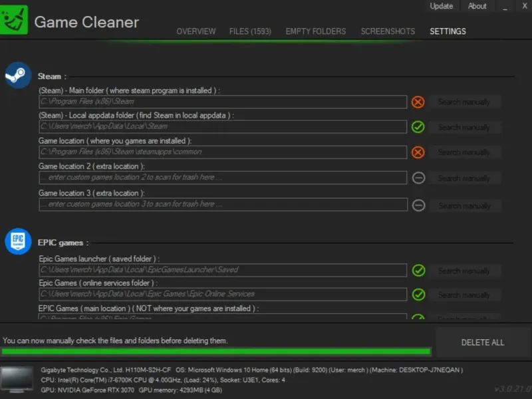This screenshot has width=532, height=399.
Task: Open the SCREENSHOTS tab
Action: coord(388,31)
